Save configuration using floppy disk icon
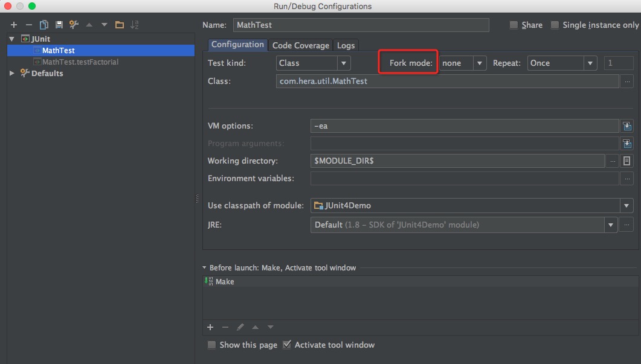Screen dimensions: 641x364 [x=59, y=25]
